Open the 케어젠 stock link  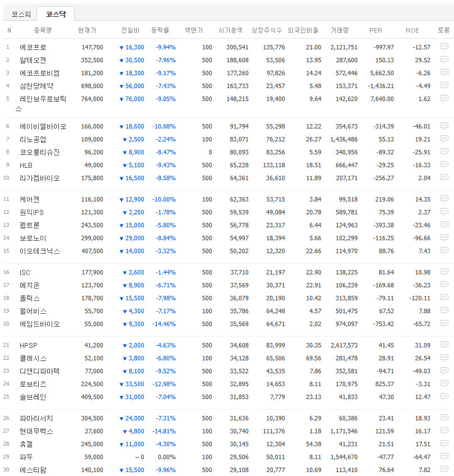(x=29, y=199)
